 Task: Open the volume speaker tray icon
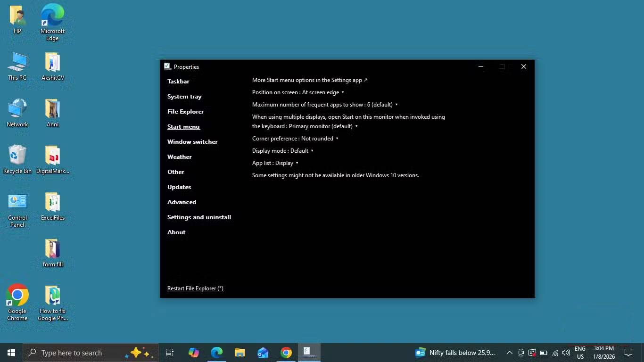[566, 353]
